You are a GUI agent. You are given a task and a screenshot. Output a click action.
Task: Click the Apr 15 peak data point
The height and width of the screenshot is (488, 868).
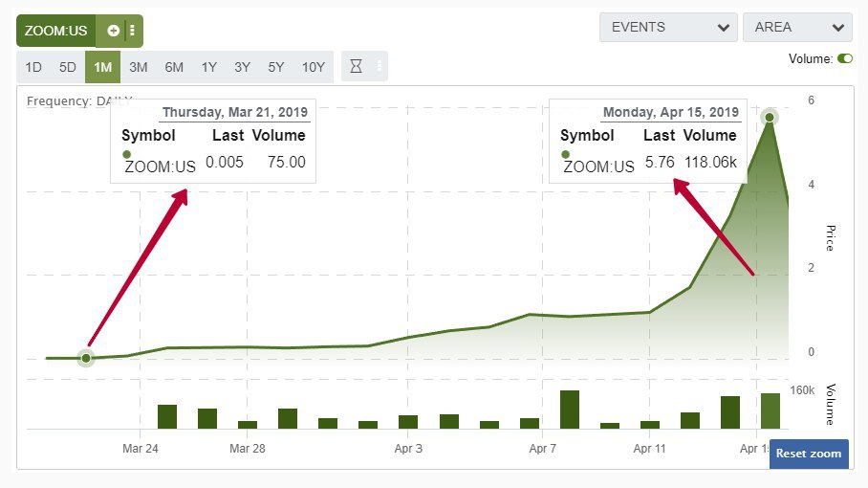(770, 117)
